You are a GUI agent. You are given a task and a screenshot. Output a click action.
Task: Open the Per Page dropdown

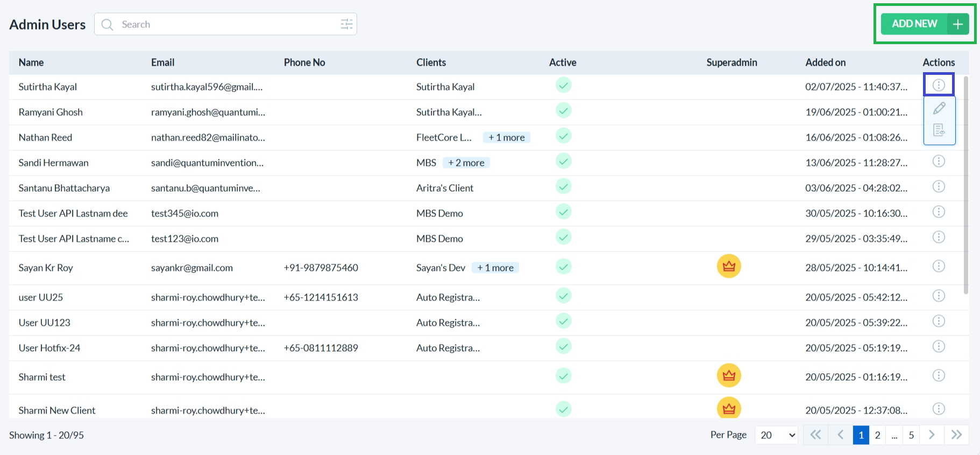click(x=777, y=435)
